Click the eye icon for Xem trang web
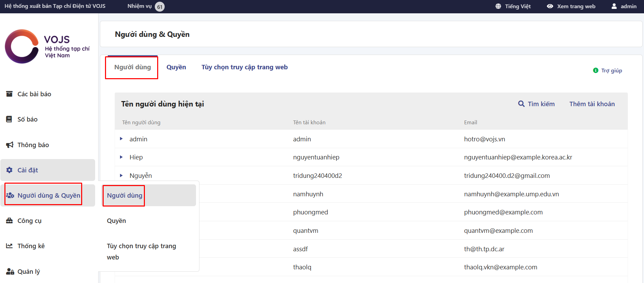Screen dimensions: 644x283 (x=550, y=6)
